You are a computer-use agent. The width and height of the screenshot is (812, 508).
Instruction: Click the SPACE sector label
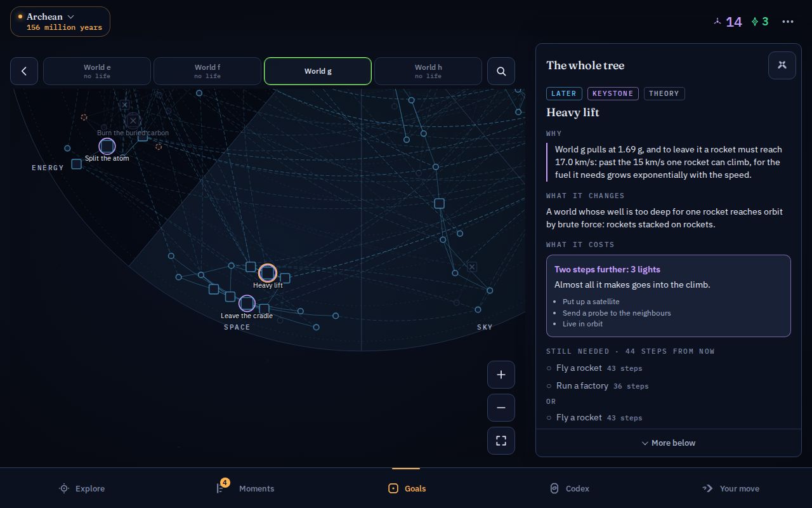coord(237,327)
